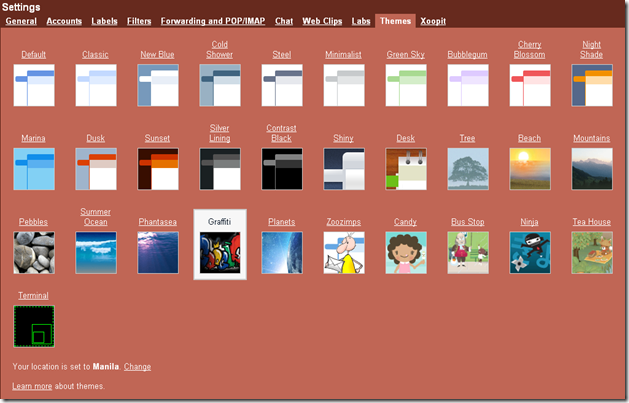Click the Default theme name link
629x403 pixels.
tap(34, 55)
